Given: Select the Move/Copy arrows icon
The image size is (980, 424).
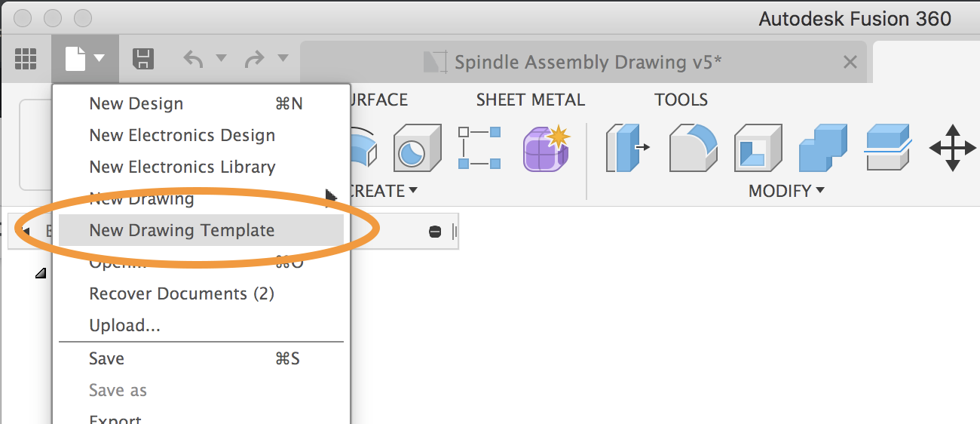Looking at the screenshot, I should point(953,147).
